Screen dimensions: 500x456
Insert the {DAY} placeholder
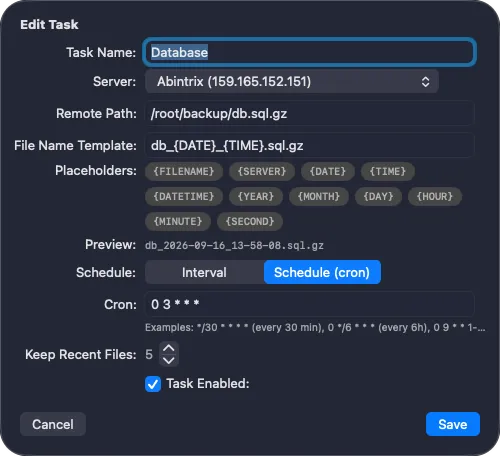[x=378, y=196]
